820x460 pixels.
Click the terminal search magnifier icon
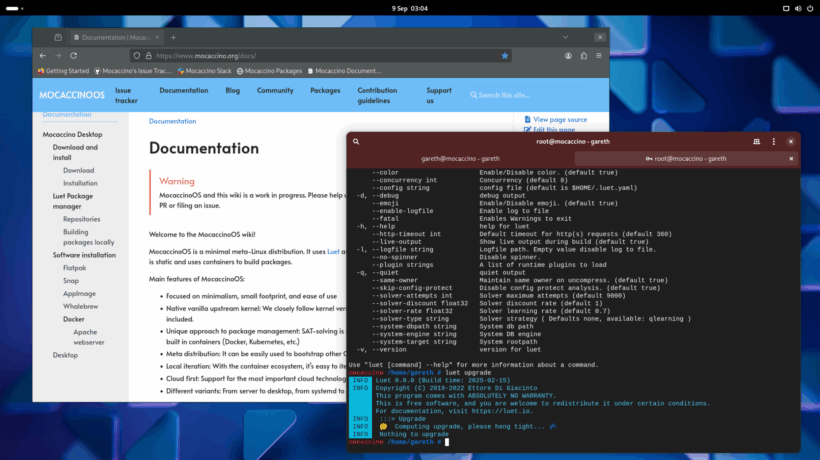point(358,142)
